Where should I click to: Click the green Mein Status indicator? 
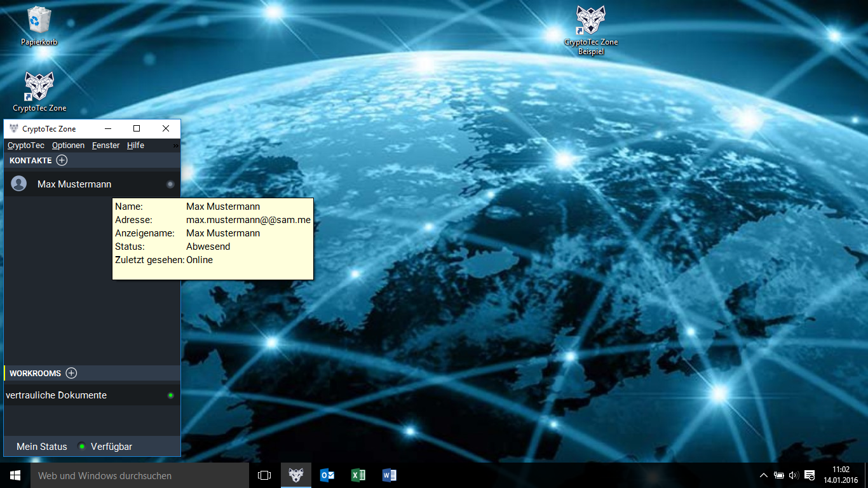pos(81,447)
